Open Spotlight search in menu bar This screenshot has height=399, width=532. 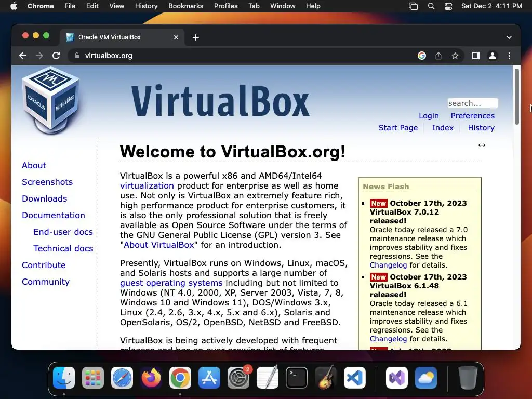click(x=431, y=6)
